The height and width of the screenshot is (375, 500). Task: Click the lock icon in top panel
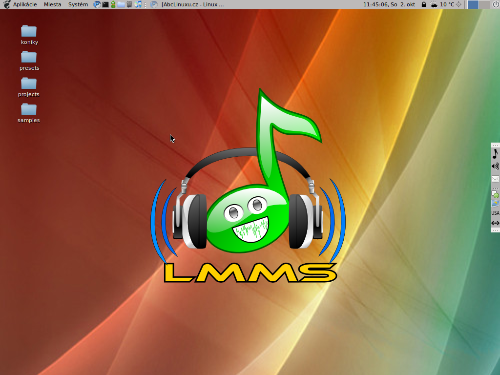coord(424,4)
